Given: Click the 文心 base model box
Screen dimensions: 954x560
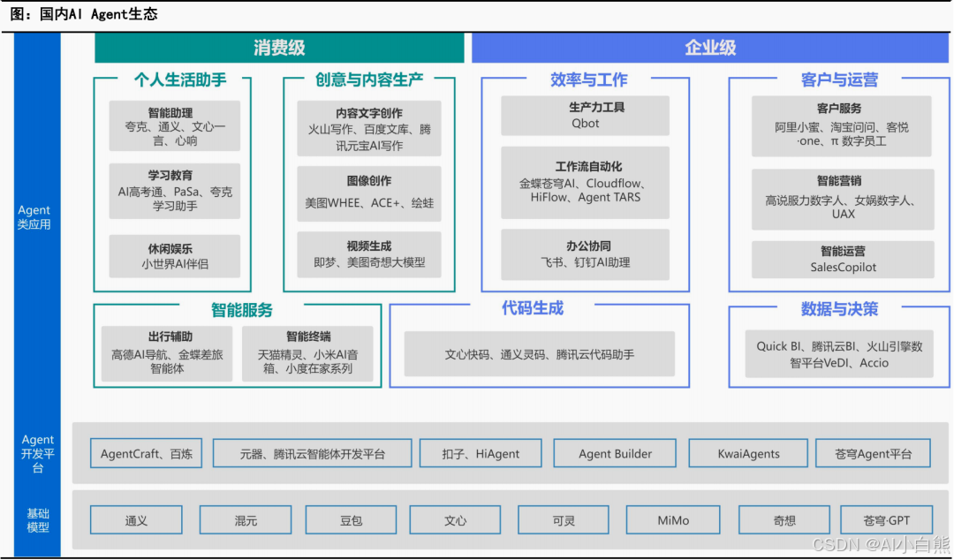Looking at the screenshot, I should coord(455,520).
